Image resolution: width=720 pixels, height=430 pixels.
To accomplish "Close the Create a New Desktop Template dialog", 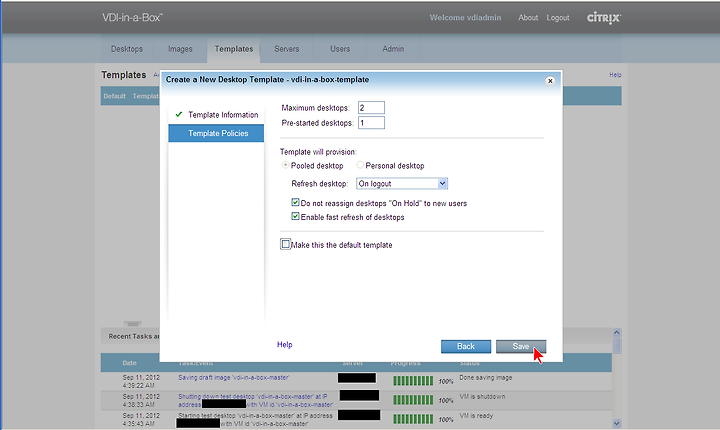I will click(x=550, y=81).
